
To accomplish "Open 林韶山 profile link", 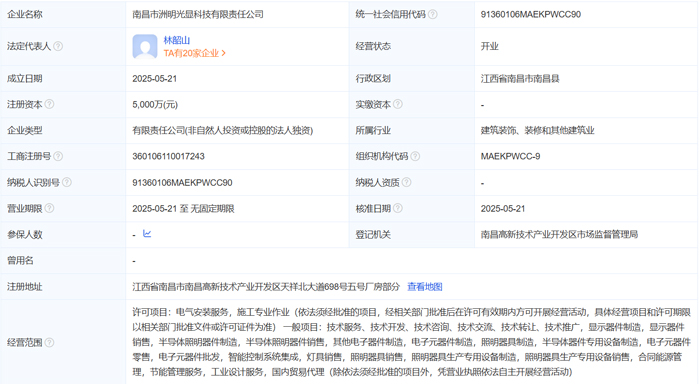I will [x=177, y=40].
